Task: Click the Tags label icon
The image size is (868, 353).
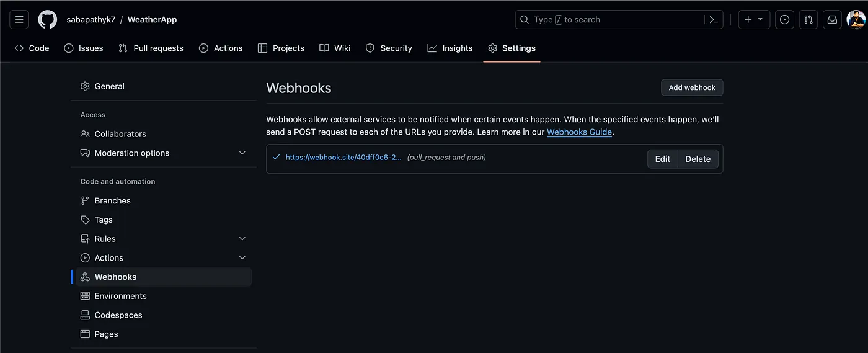Action: (x=86, y=220)
